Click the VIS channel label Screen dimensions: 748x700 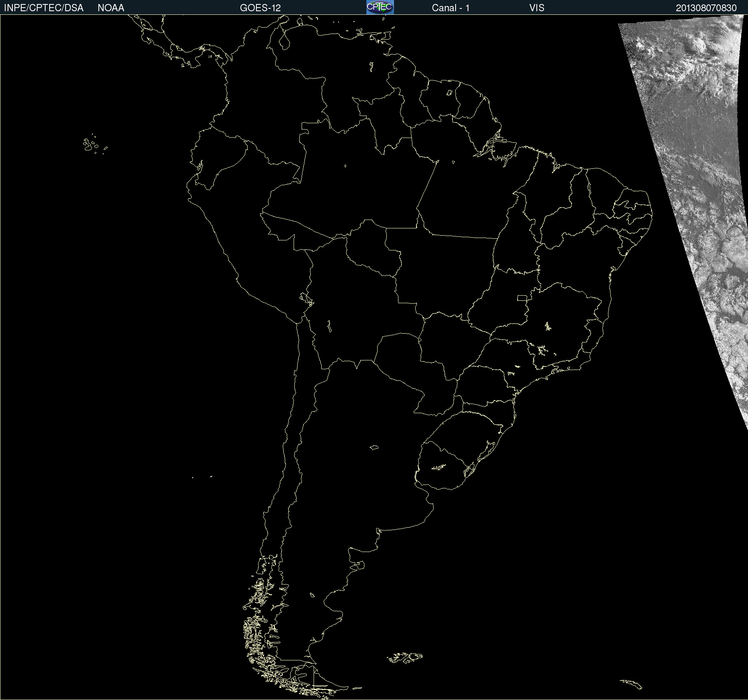537,8
